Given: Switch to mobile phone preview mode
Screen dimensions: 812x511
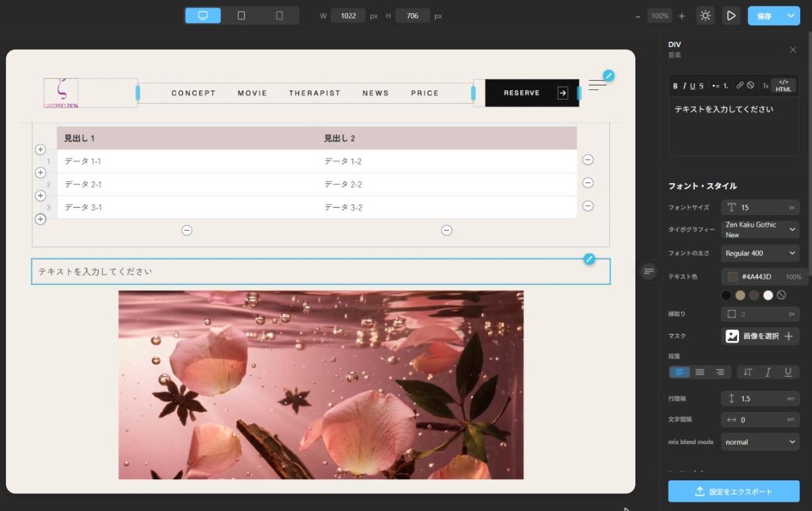Looking at the screenshot, I should tap(280, 16).
